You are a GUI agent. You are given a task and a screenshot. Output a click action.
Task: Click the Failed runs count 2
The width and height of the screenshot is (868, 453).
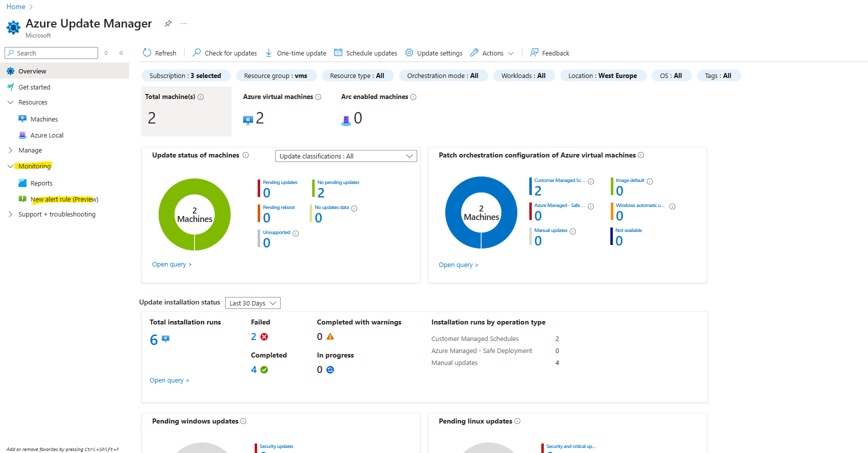[x=254, y=336]
